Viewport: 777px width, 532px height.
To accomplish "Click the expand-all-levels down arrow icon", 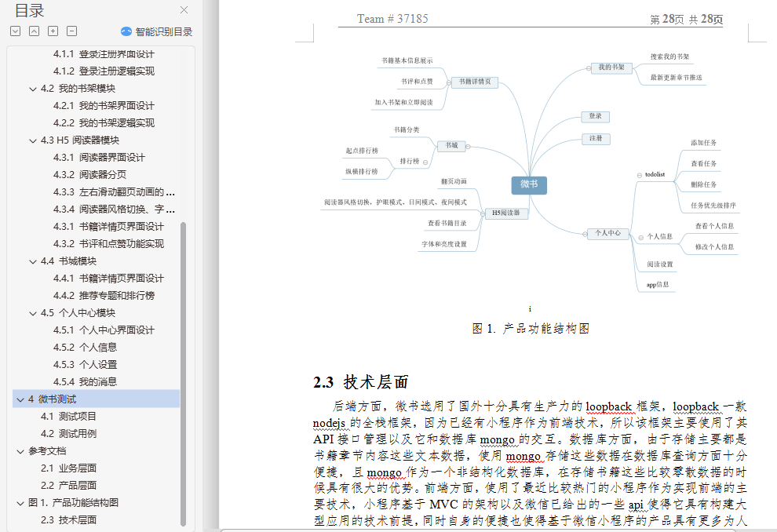I will pos(16,31).
